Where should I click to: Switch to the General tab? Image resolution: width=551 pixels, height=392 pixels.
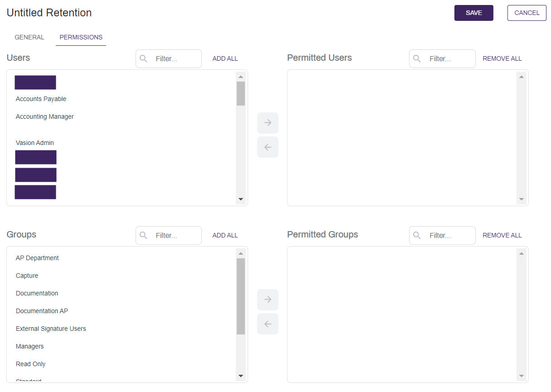coord(29,37)
